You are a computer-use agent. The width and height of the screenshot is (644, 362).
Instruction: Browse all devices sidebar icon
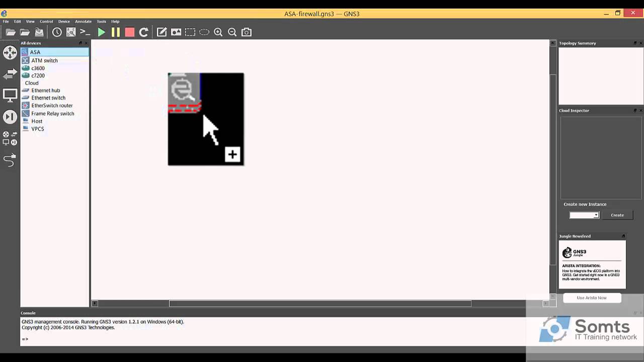[x=10, y=138]
